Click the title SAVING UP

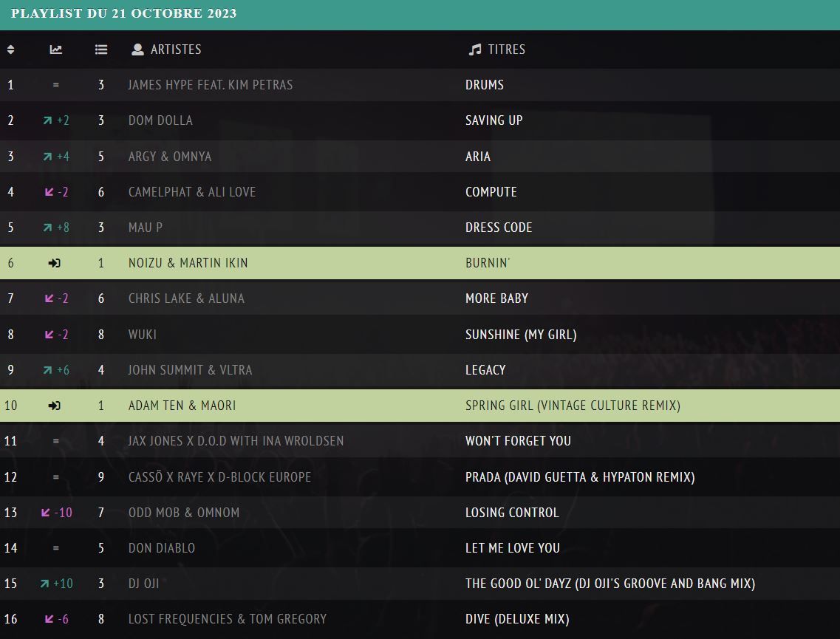(494, 120)
